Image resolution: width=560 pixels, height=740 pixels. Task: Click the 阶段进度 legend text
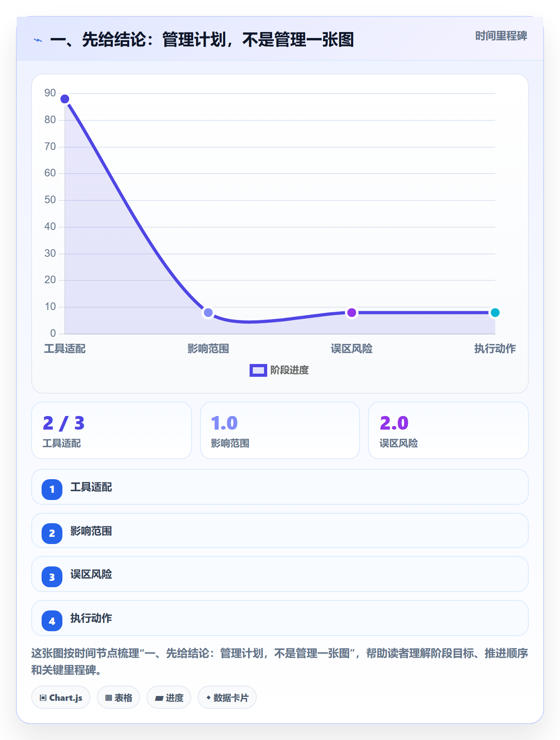pyautogui.click(x=290, y=370)
